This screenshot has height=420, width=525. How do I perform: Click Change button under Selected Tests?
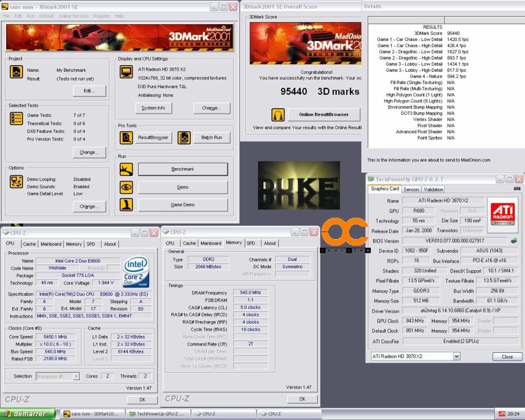tap(89, 152)
